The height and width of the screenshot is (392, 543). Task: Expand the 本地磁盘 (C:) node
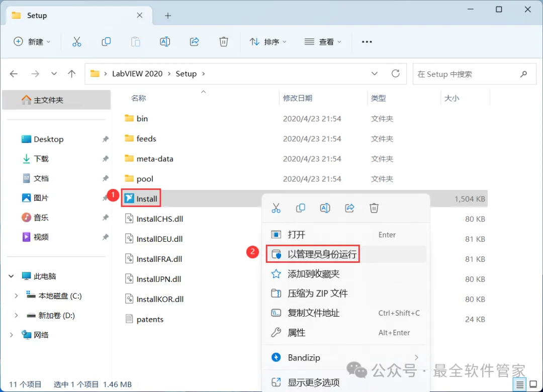tap(16, 296)
